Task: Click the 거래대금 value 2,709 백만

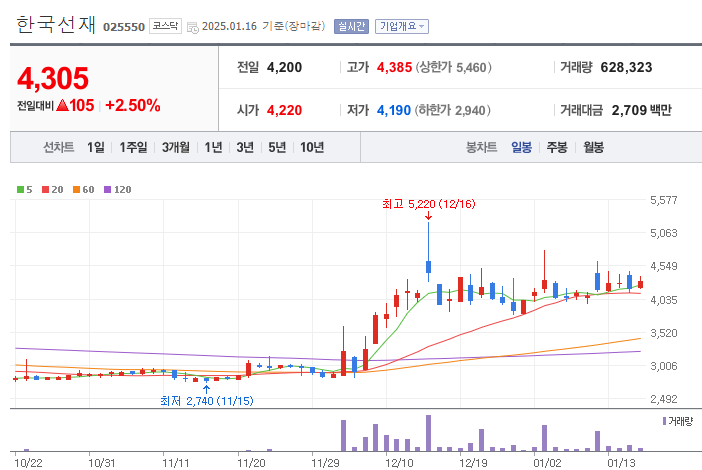Action: click(642, 110)
